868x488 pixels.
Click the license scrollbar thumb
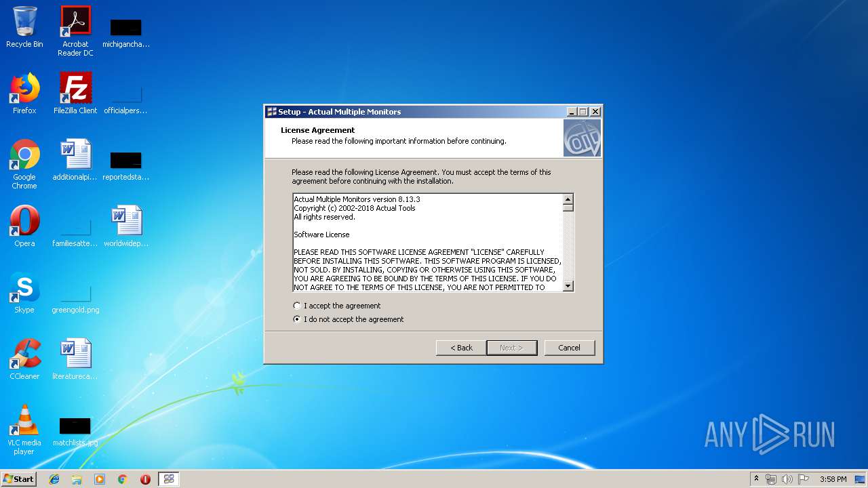pyautogui.click(x=568, y=207)
